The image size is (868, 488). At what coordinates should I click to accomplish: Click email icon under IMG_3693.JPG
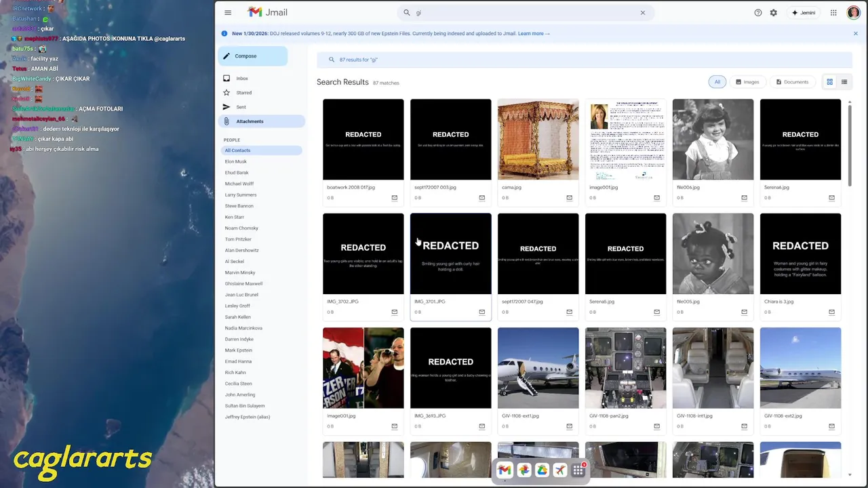click(482, 426)
